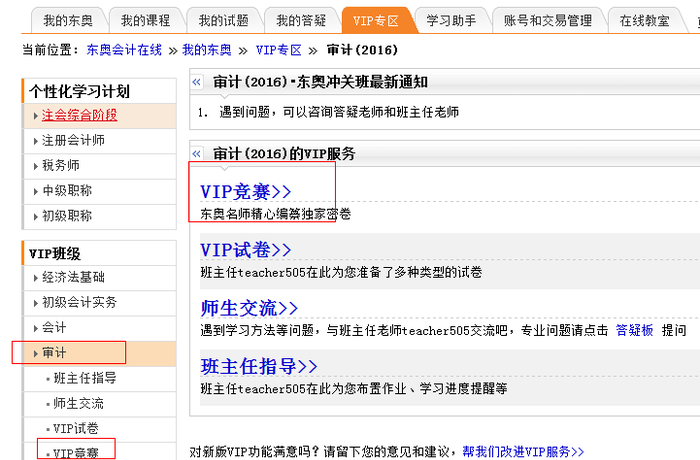Switch to the 我的课程 tab

tap(144, 19)
